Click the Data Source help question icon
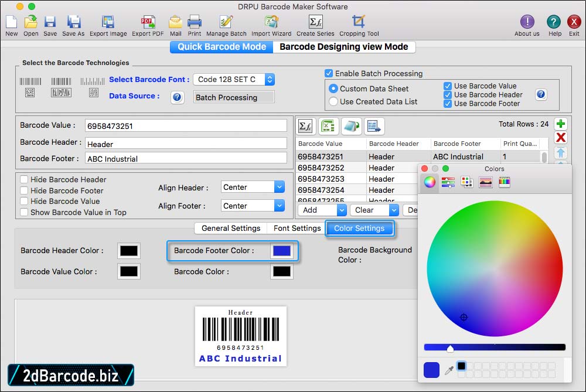Viewport: 586px width, 392px height. pyautogui.click(x=177, y=97)
